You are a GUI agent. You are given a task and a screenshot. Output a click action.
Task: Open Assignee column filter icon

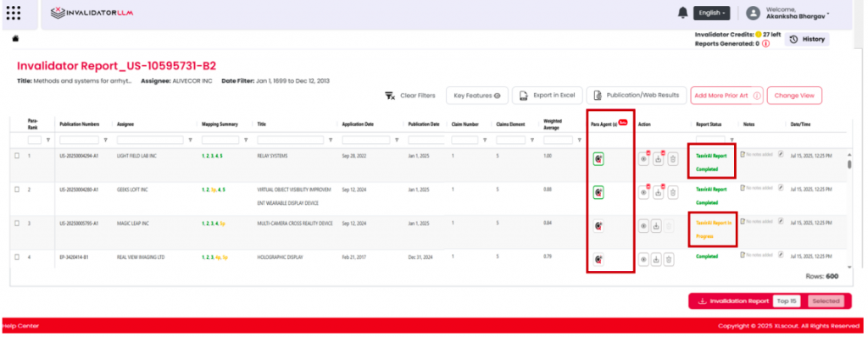pos(191,140)
